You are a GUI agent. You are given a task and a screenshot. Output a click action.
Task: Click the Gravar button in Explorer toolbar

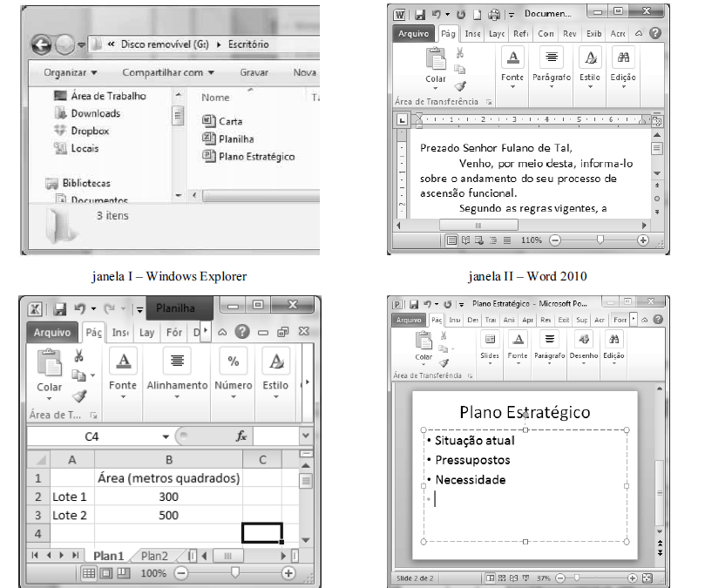(254, 72)
